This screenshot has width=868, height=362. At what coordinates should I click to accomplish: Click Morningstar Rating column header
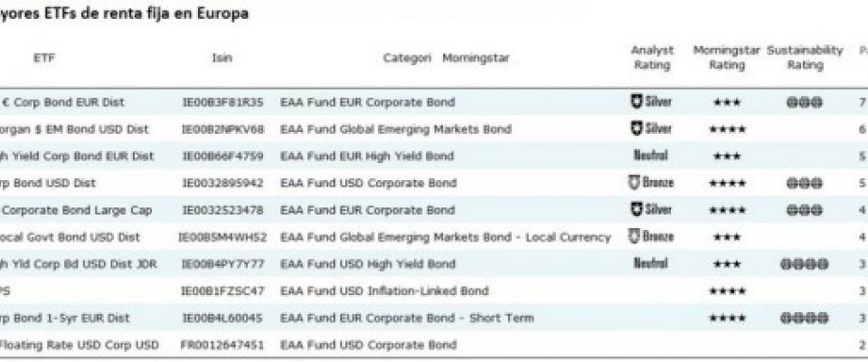[727, 58]
